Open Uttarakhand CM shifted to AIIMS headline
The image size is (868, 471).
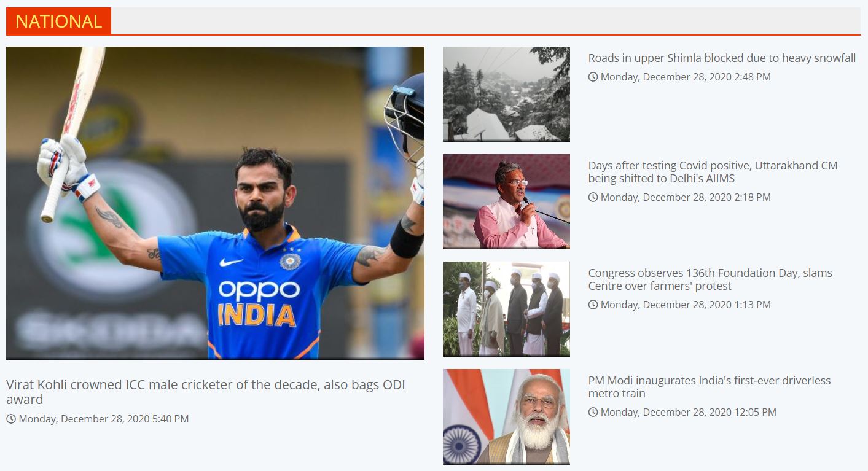click(713, 172)
